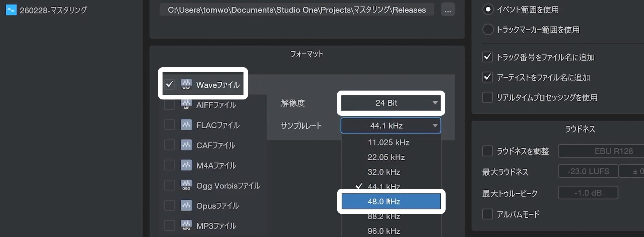This screenshot has height=237, width=644.
Task: Click the Ogg Vorbis format icon
Action: pos(186,185)
